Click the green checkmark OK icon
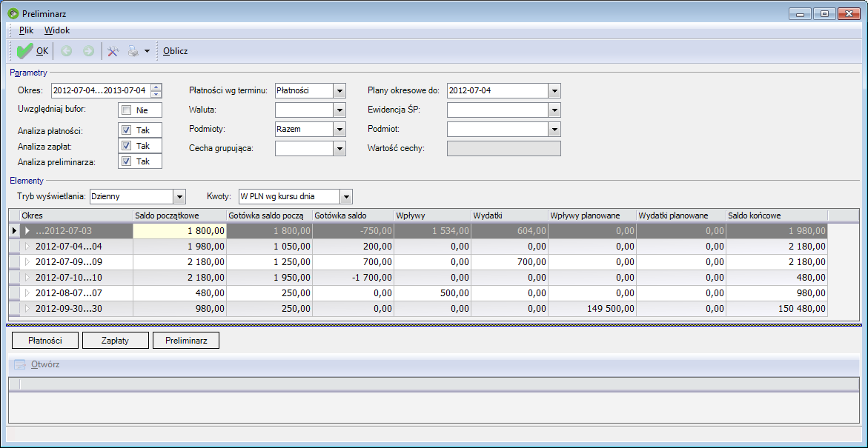868x448 pixels. pos(25,51)
